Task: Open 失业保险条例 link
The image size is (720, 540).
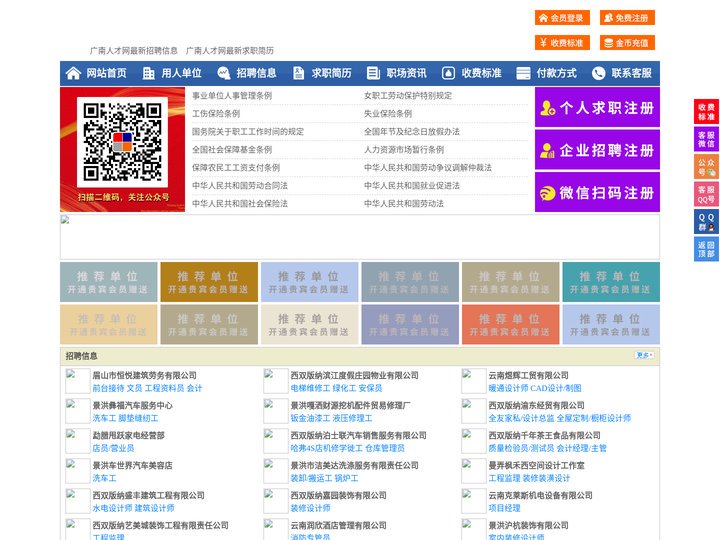Action: click(388, 113)
